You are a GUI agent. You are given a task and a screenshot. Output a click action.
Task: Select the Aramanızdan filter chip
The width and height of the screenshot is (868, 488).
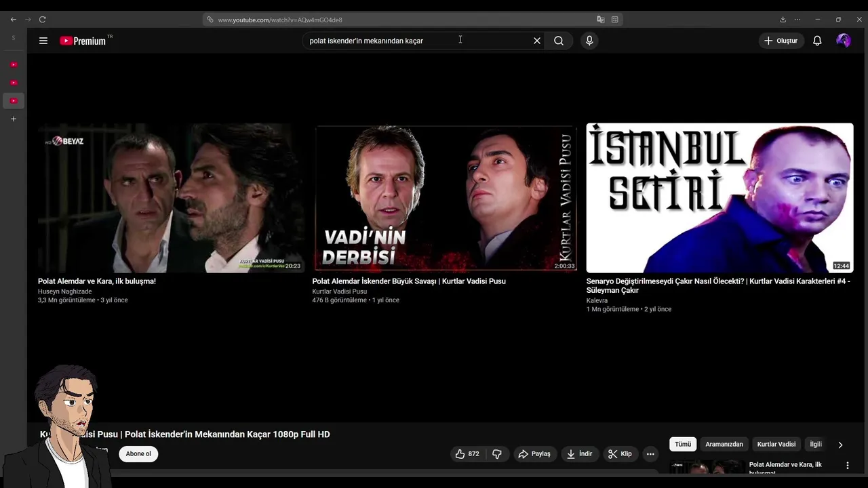click(x=724, y=445)
